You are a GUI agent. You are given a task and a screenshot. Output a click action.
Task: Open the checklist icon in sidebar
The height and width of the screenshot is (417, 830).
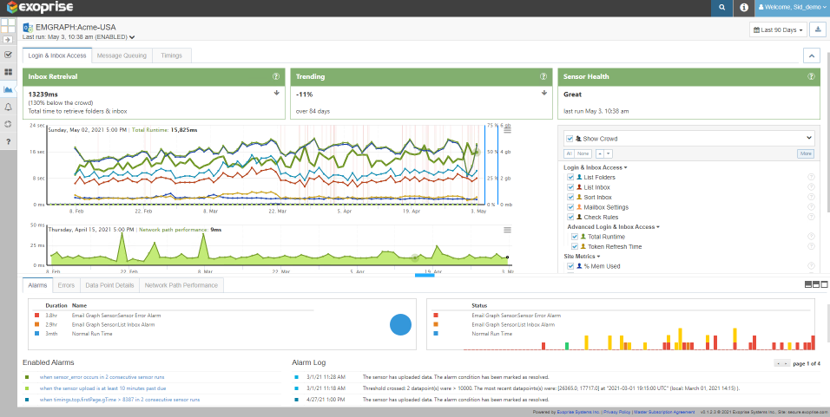coord(8,55)
